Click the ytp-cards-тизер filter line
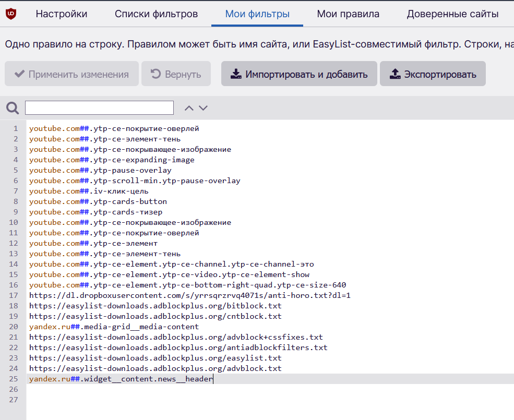The image size is (514, 420). coord(95,212)
